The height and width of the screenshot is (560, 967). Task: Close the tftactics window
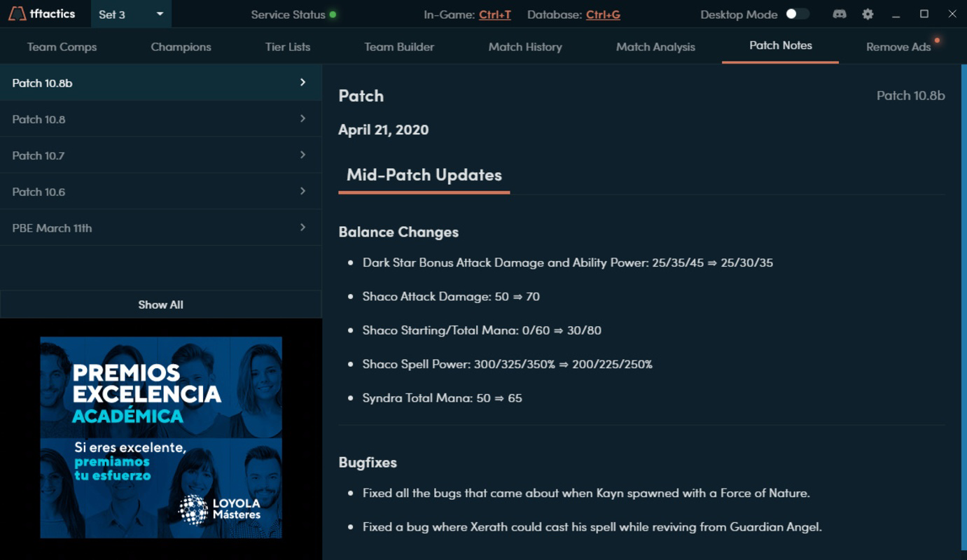click(952, 14)
